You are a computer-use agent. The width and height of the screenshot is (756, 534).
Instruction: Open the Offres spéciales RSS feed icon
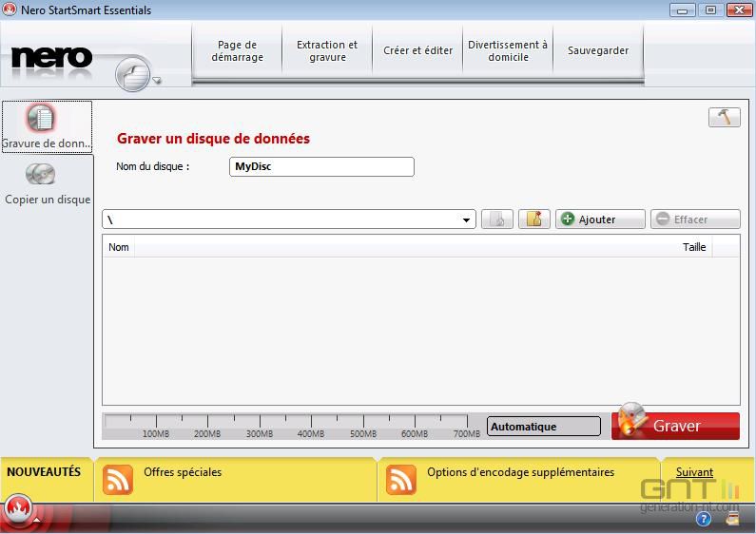pos(118,480)
